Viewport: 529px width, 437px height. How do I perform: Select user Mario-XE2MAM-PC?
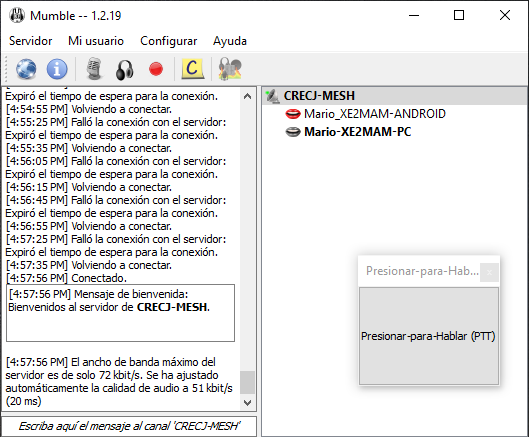tap(357, 132)
